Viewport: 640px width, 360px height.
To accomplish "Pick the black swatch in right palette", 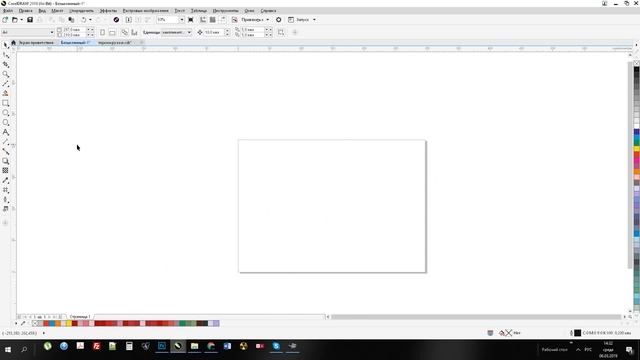I will pos(636,70).
